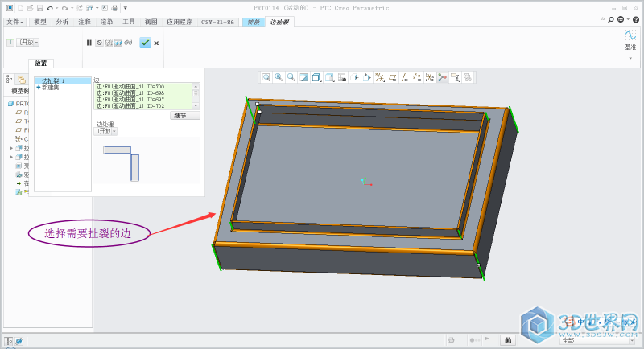Switch to the 视图 ribbon tab
This screenshot has width=644, height=349.
(x=151, y=22)
